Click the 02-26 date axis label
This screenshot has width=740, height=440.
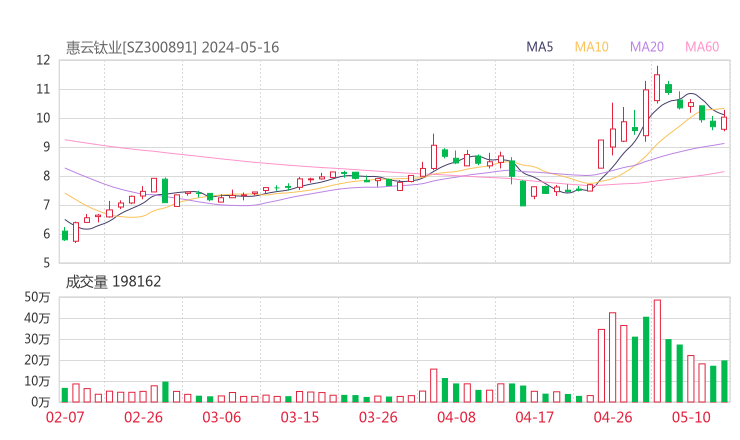click(x=143, y=417)
